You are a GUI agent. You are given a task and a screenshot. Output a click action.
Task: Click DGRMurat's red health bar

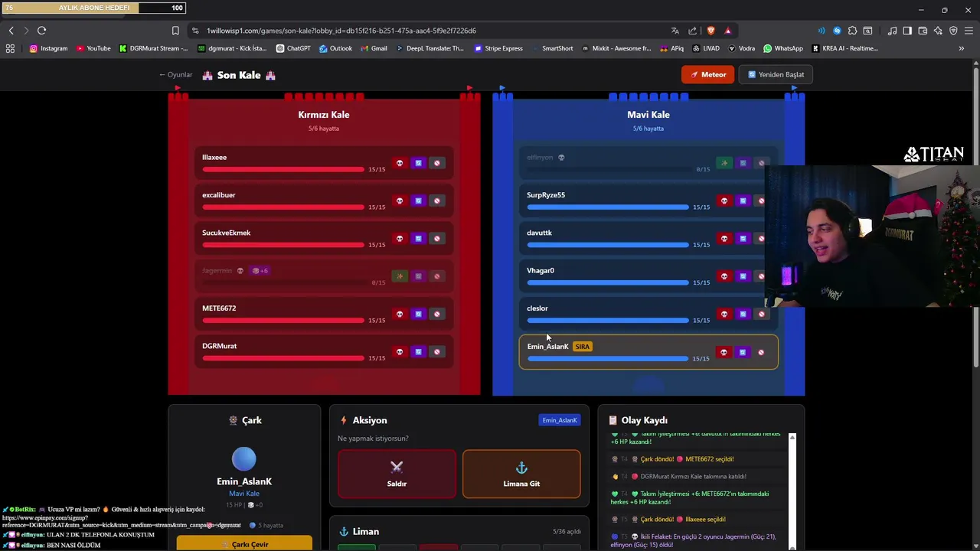coord(283,358)
